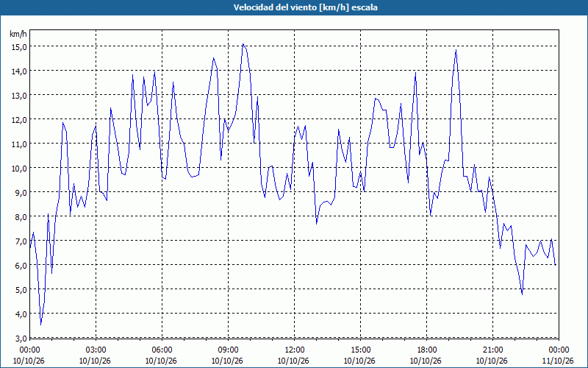This screenshot has height=368, width=588.
Task: Click the chart title "Velocidad del viento [km/h] escala"
Action: (305, 7)
